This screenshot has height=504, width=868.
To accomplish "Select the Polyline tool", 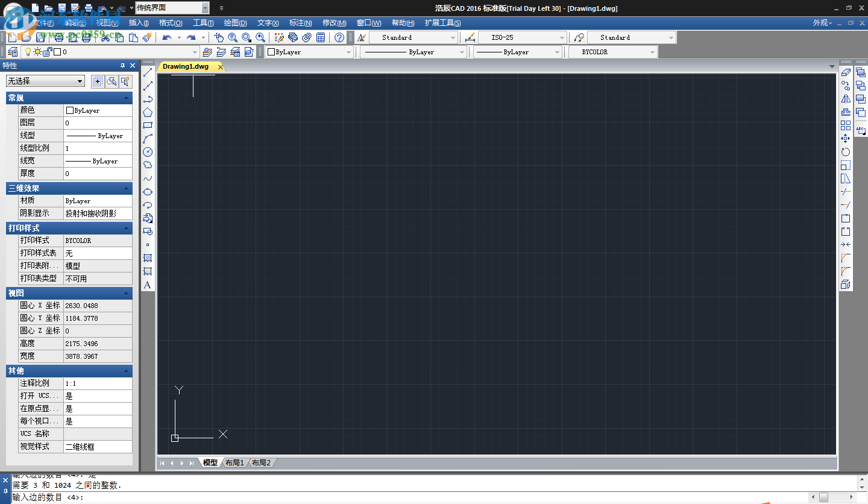I will (148, 99).
